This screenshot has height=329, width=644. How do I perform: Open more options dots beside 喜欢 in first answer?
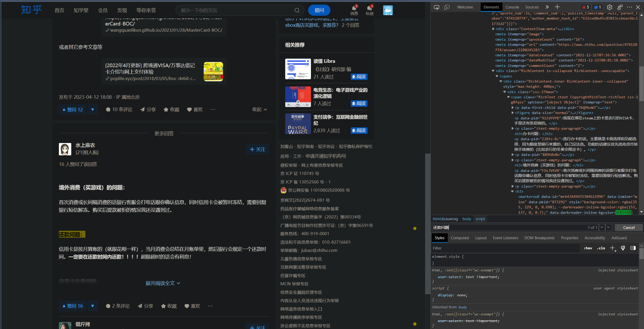pos(213,110)
